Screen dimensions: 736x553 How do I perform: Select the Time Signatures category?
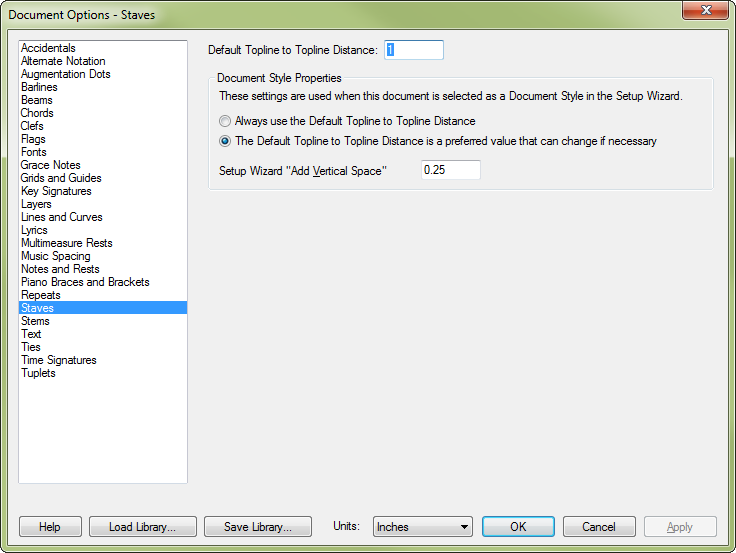click(x=59, y=360)
